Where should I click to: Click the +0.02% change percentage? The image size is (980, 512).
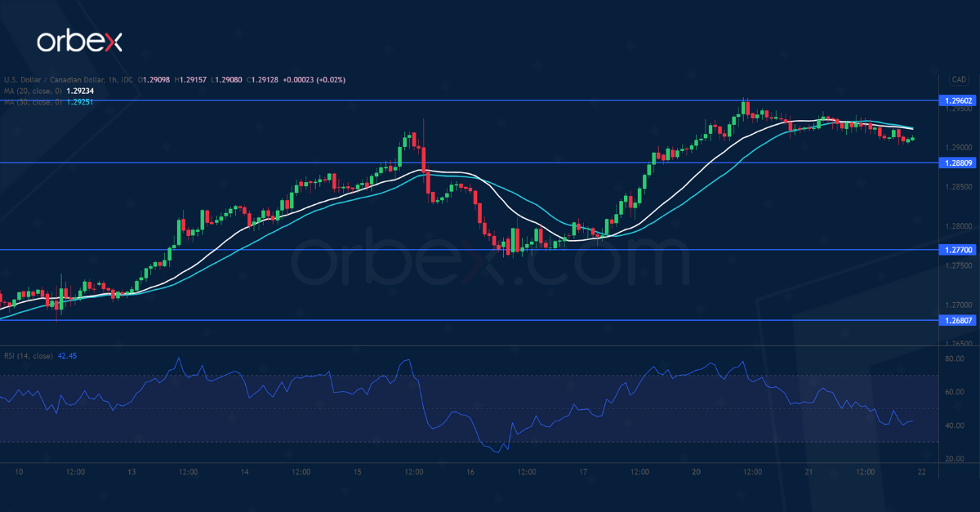[330, 79]
